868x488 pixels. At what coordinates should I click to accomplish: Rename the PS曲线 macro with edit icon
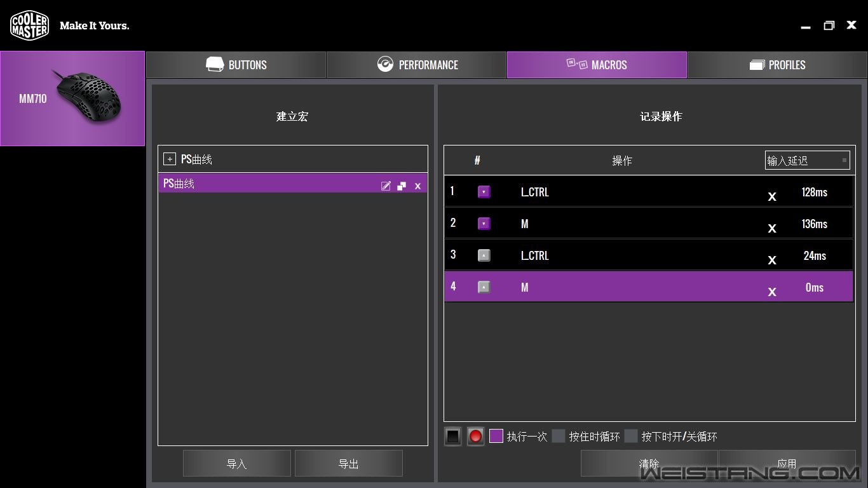pos(386,186)
